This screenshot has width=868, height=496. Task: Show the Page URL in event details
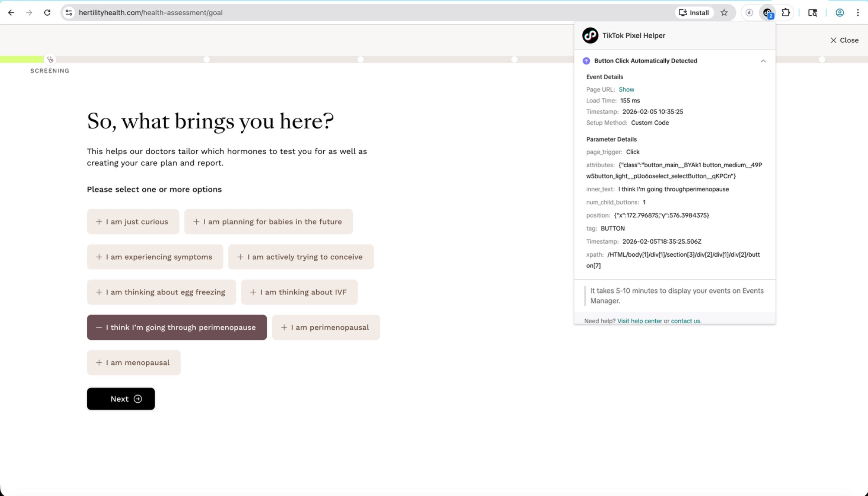click(626, 89)
